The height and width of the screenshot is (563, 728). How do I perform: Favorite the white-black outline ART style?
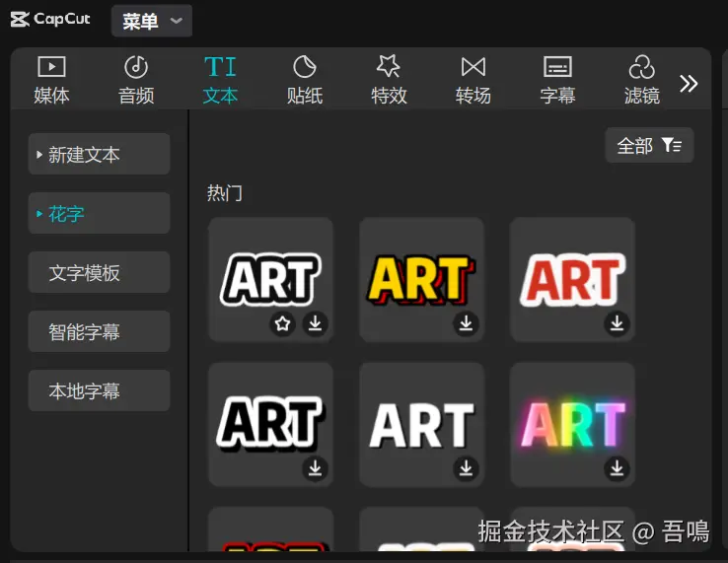click(x=282, y=323)
